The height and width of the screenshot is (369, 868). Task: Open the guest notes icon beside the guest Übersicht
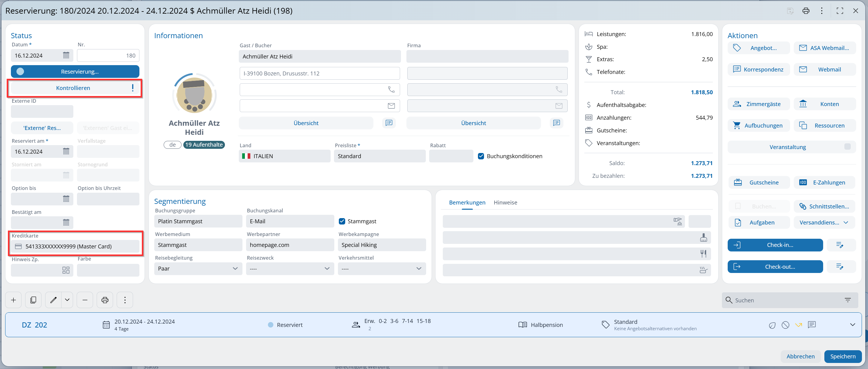pyautogui.click(x=389, y=123)
